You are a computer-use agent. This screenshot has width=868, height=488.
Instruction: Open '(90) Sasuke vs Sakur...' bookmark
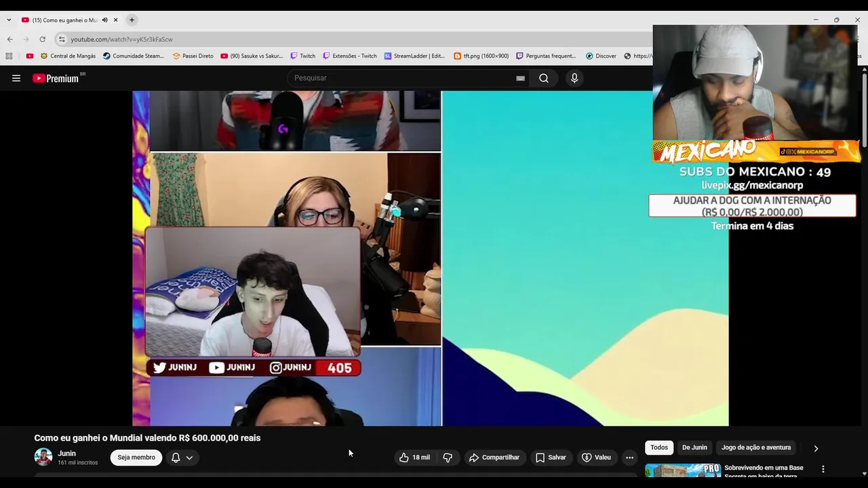tap(252, 56)
